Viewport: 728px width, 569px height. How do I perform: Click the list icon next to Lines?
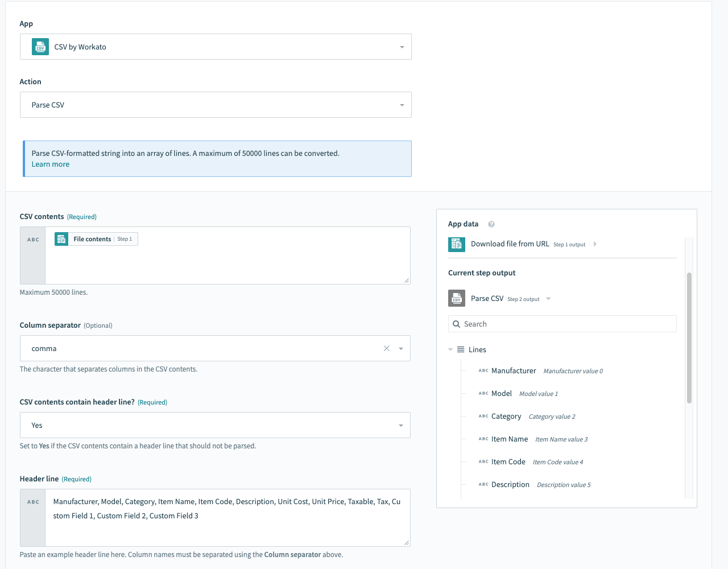(x=460, y=349)
